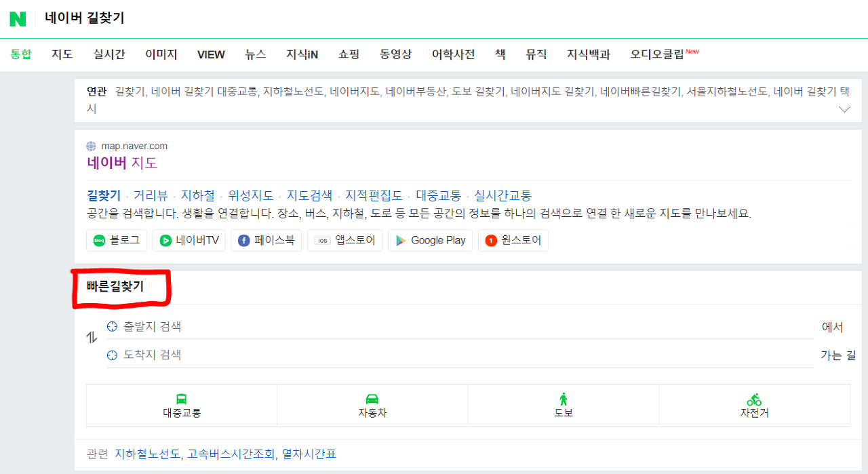The width and height of the screenshot is (868, 474).
Task: Open the 블로그 button
Action: (116, 240)
